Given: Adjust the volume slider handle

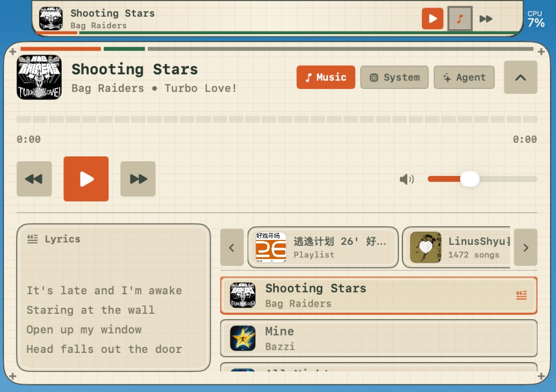Looking at the screenshot, I should pos(470,179).
